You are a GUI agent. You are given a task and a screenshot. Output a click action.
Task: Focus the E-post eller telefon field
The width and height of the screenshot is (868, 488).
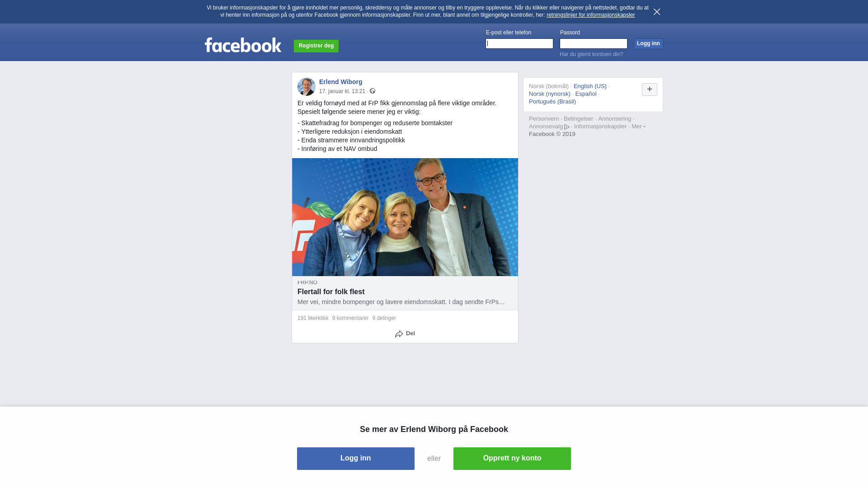(519, 43)
